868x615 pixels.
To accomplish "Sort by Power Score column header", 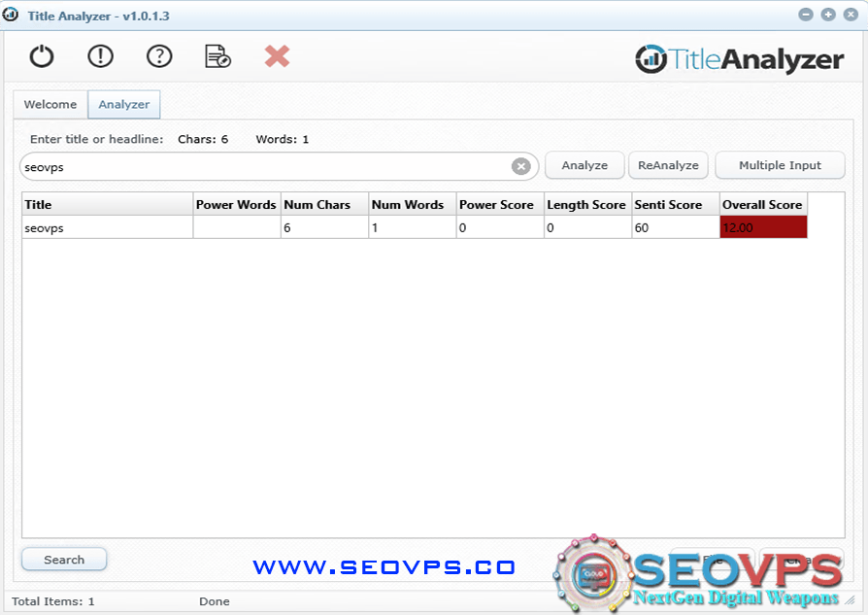I will pyautogui.click(x=500, y=204).
